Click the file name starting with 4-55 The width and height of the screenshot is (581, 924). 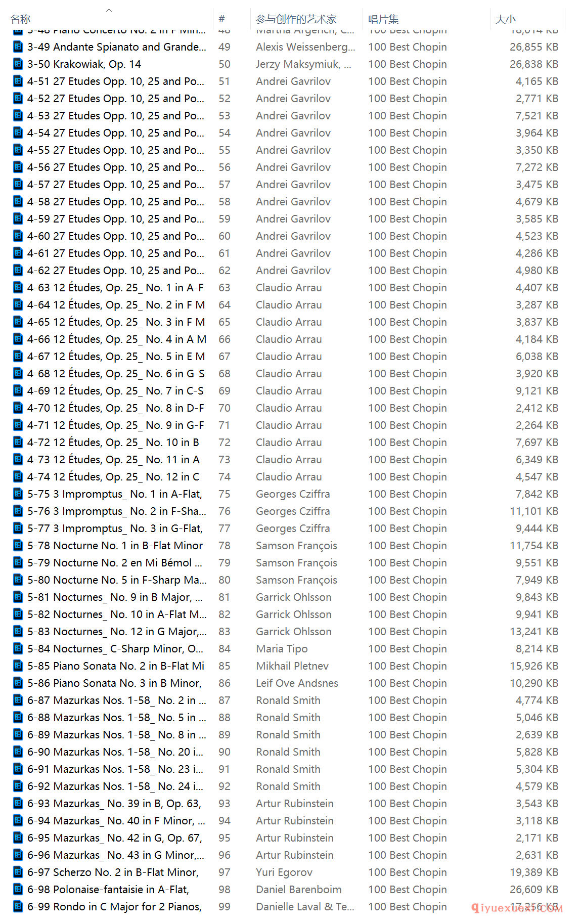point(116,150)
